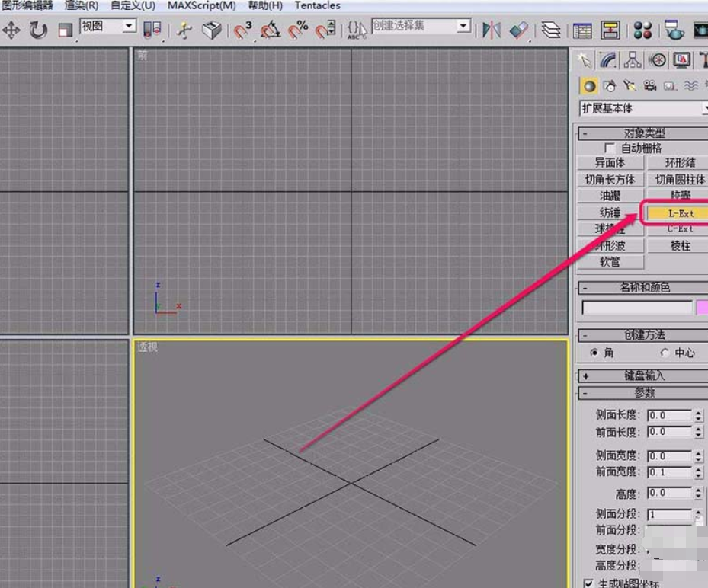Select the Helpers category icon

pos(670,86)
